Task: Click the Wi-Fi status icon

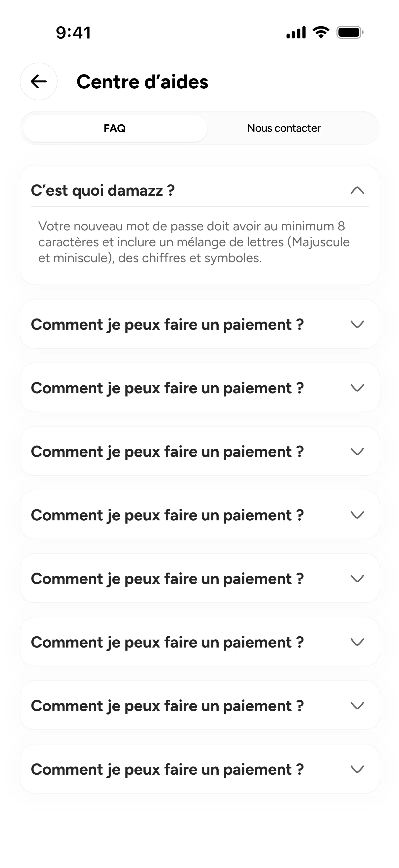Action: click(x=321, y=32)
